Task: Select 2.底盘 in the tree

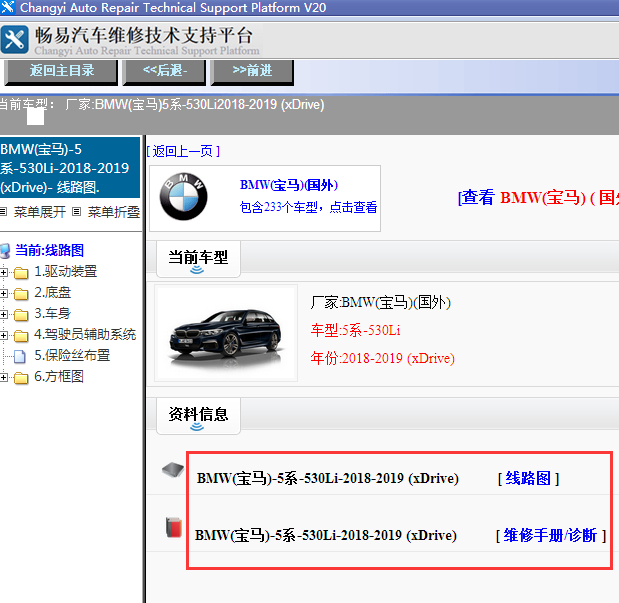Action: [x=53, y=292]
